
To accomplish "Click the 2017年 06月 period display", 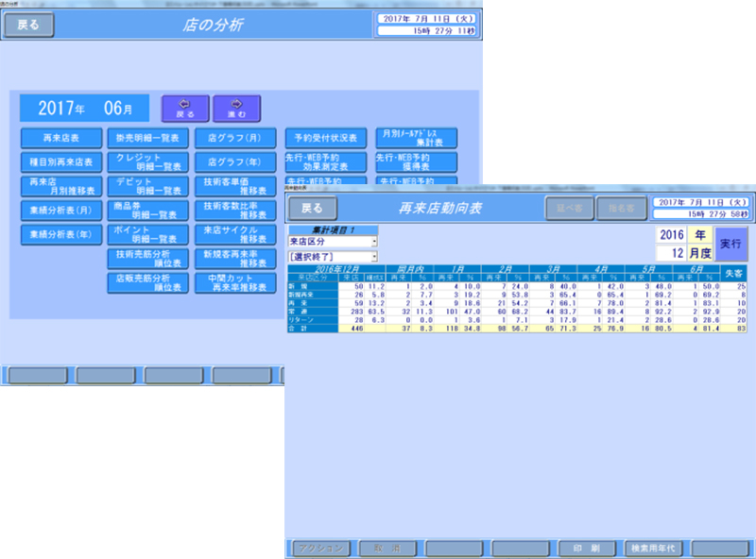I will point(84,108).
